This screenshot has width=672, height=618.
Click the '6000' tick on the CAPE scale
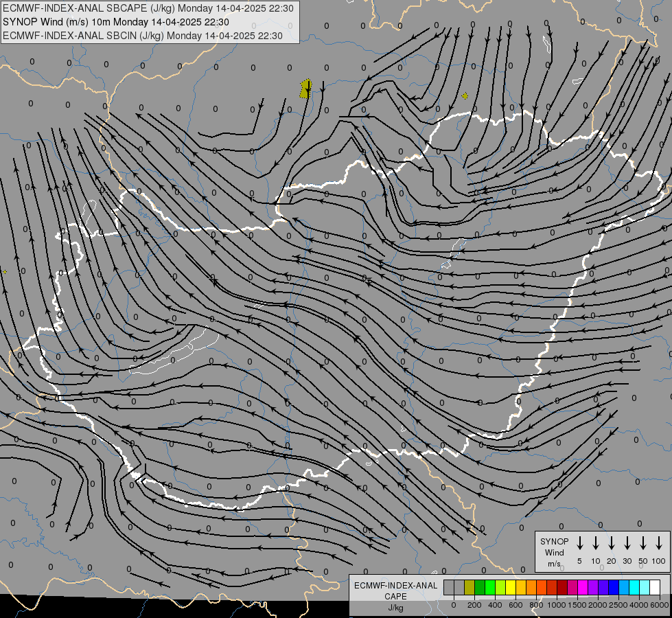click(x=660, y=605)
